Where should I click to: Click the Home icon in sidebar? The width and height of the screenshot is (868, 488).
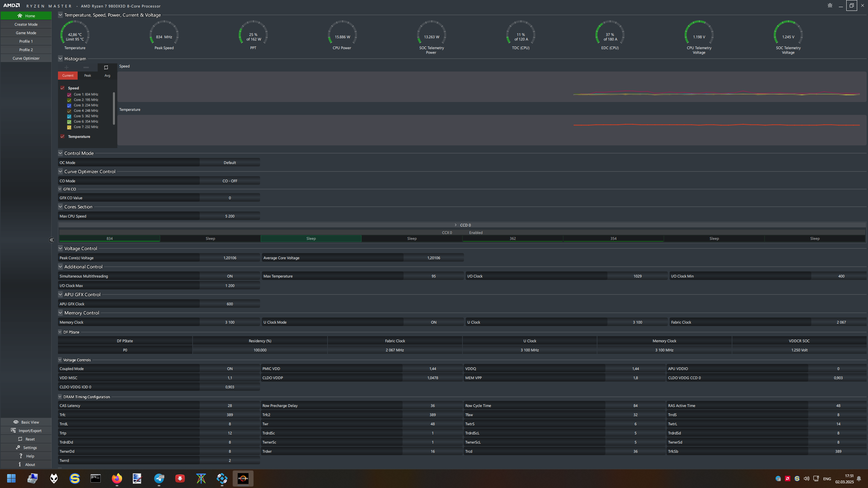[x=20, y=16]
